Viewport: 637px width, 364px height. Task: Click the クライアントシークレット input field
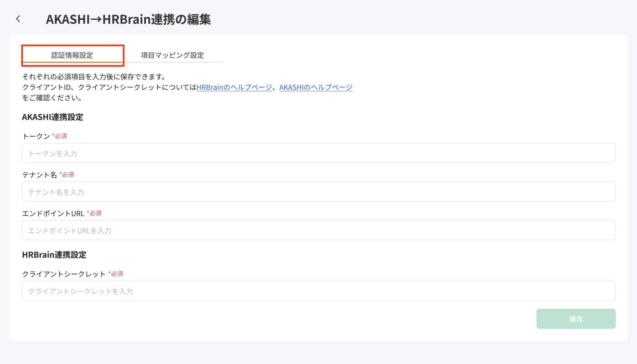(318, 291)
